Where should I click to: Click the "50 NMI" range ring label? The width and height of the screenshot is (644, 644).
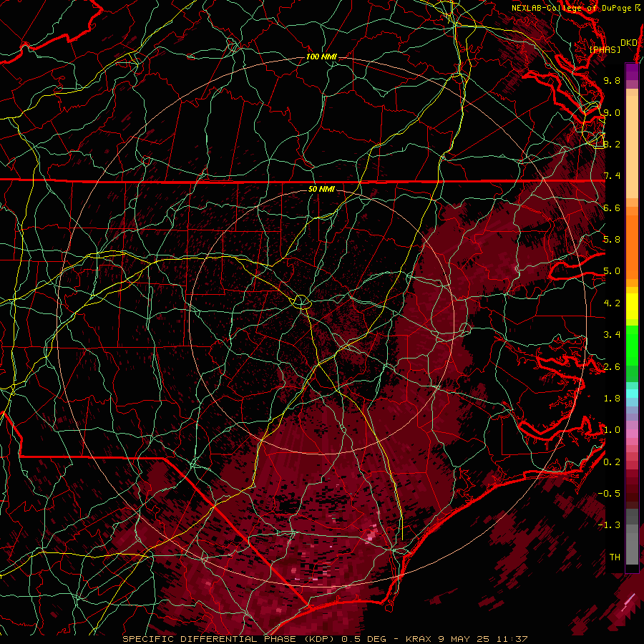point(321,189)
